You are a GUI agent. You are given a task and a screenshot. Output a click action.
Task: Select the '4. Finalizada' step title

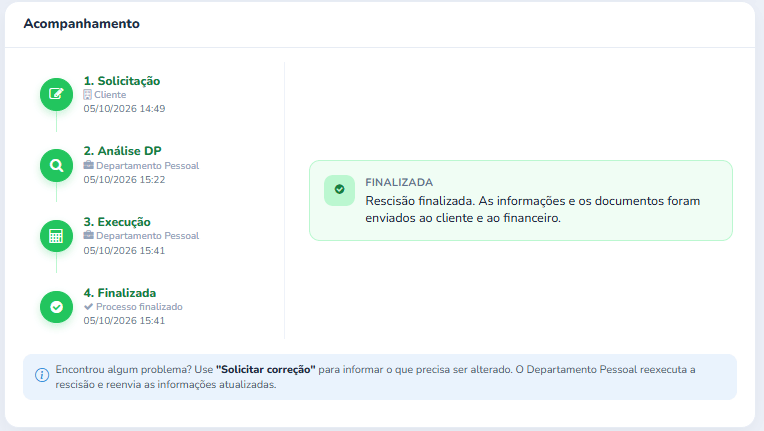point(120,293)
